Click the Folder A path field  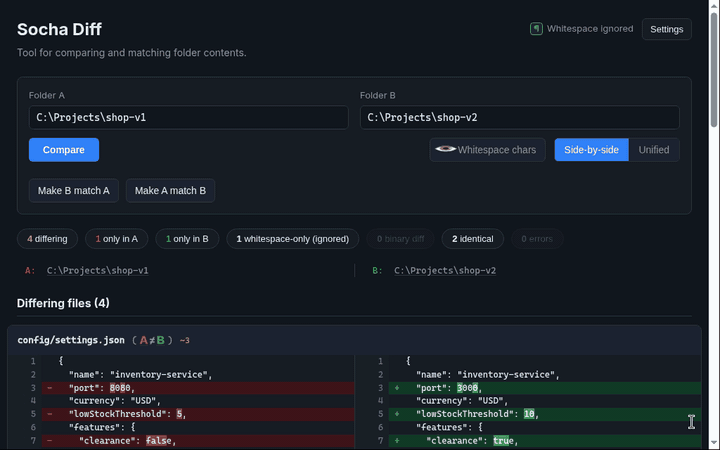pos(189,118)
